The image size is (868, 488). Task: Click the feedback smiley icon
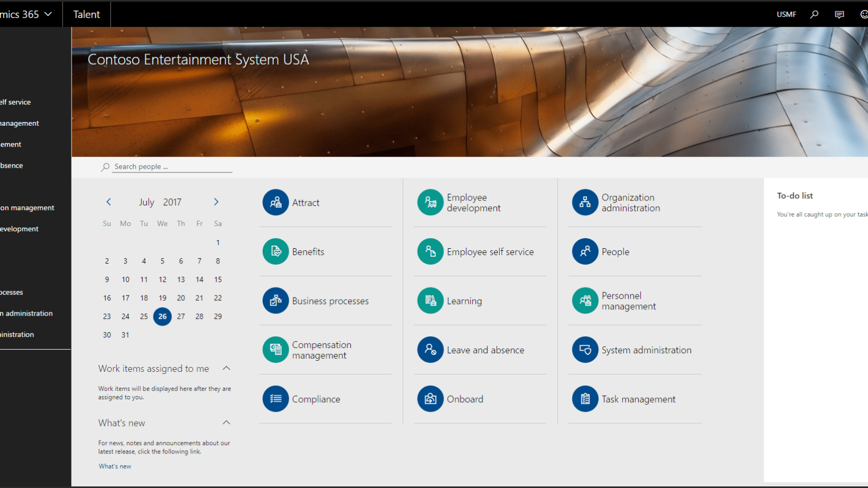point(864,14)
